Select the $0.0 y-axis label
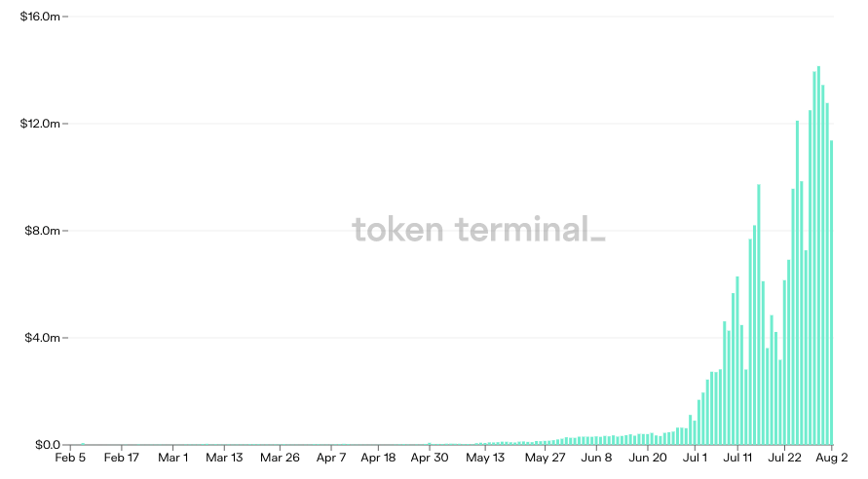 pyautogui.click(x=47, y=445)
